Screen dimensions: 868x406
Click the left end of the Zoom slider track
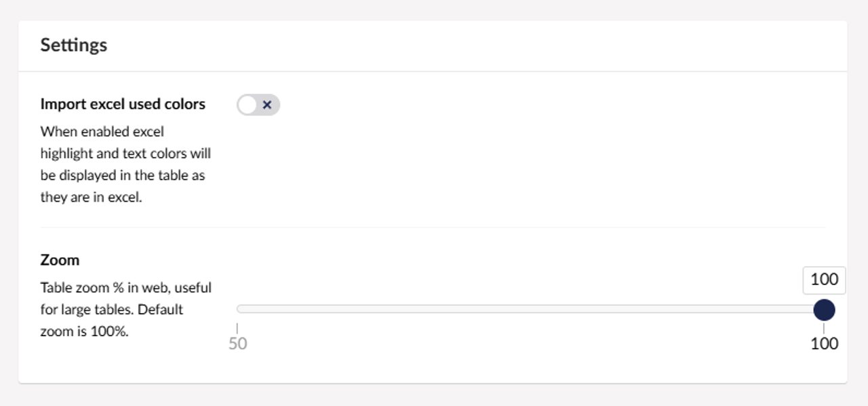click(239, 309)
